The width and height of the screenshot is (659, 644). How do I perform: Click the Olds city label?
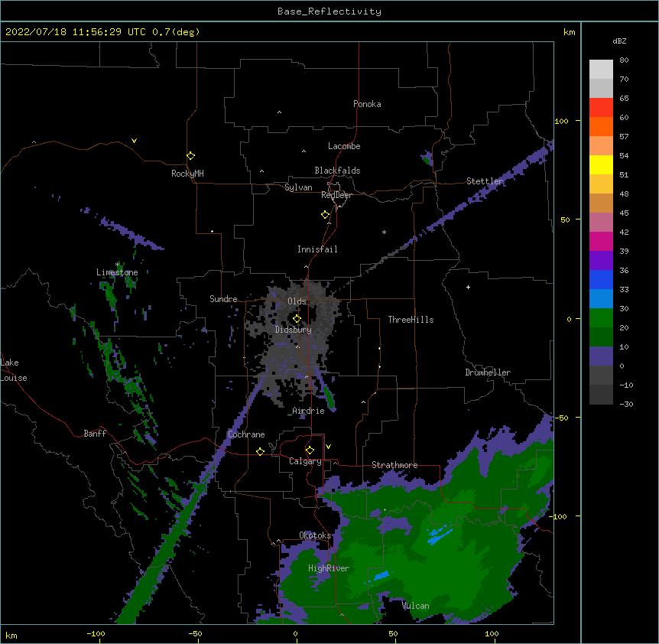pyautogui.click(x=297, y=301)
